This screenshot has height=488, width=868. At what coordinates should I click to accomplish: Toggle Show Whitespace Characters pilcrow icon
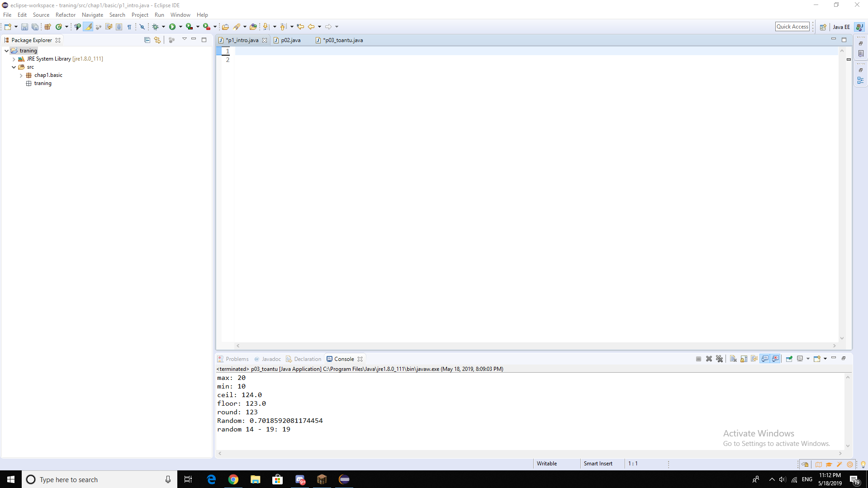pyautogui.click(x=129, y=27)
